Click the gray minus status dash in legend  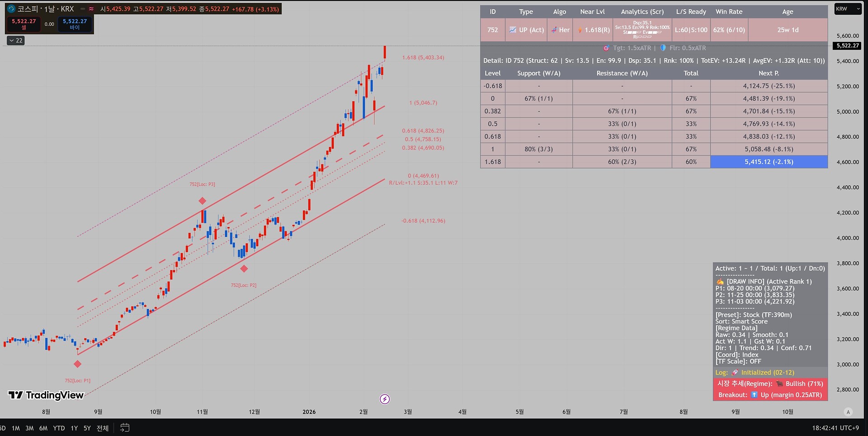point(83,9)
